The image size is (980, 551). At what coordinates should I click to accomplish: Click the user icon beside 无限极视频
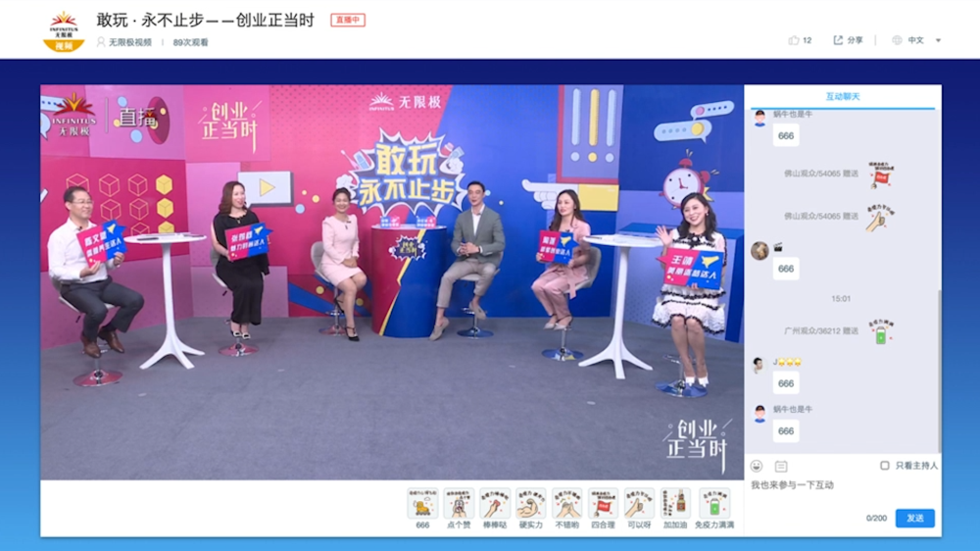click(x=101, y=42)
